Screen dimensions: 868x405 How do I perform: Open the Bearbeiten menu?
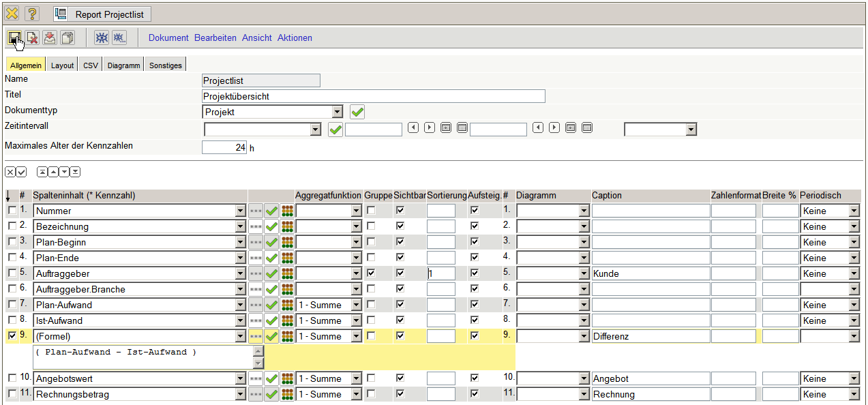(x=215, y=38)
